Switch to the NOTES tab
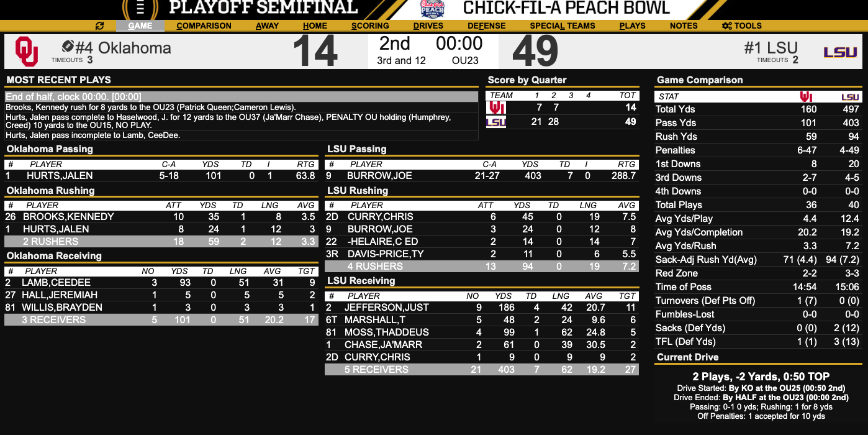868x435 pixels. [x=684, y=25]
